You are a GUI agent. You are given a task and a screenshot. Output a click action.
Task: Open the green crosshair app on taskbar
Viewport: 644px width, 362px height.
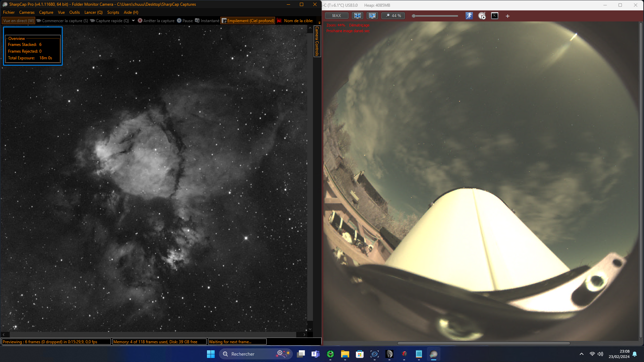pos(330,354)
